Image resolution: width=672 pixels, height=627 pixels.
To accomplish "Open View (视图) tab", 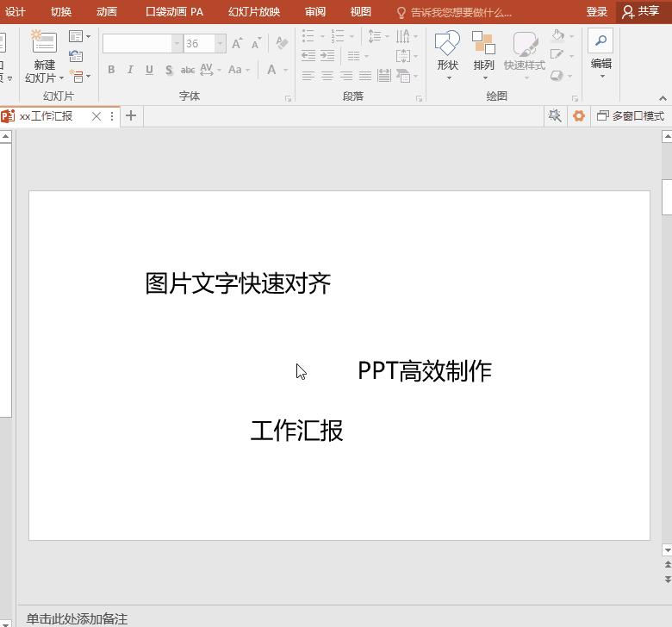I will (360, 11).
